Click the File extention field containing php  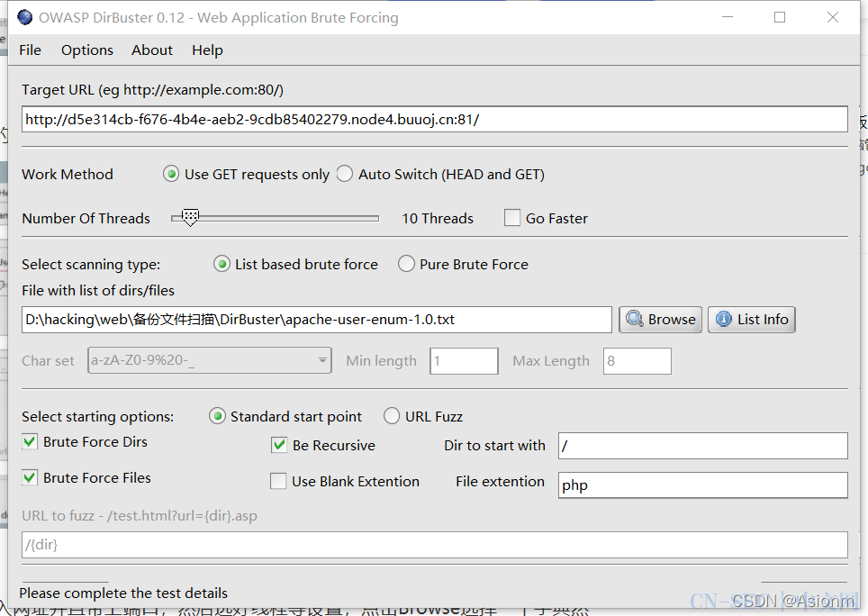[702, 485]
